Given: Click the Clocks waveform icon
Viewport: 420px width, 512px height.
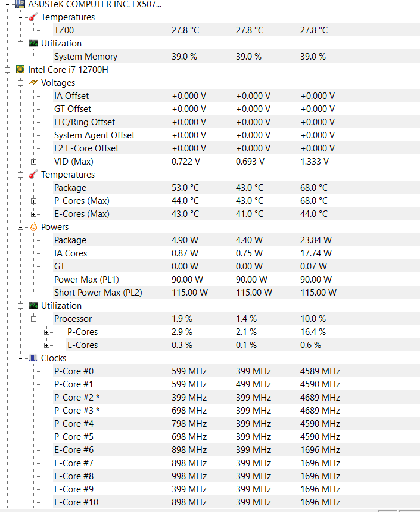Looking at the screenshot, I should [33, 358].
